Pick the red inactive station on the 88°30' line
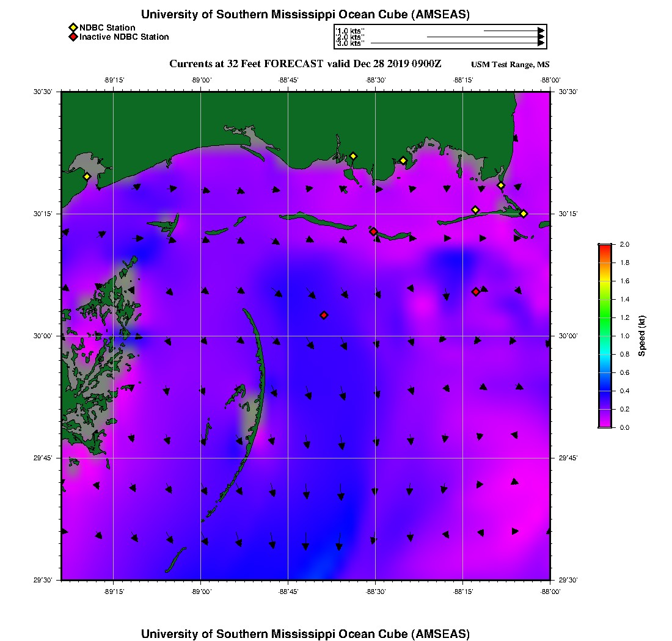Viewport: 672px width, 641px height. pyautogui.click(x=373, y=231)
